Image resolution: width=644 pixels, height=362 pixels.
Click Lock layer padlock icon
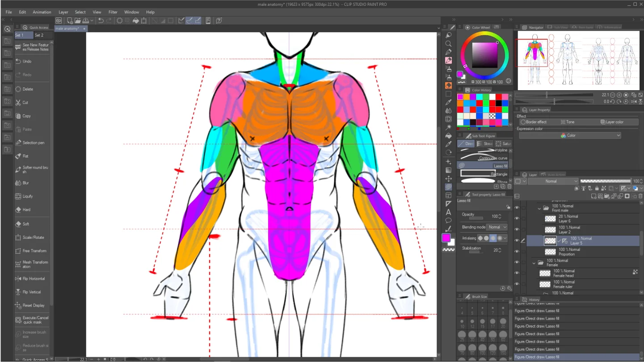tap(597, 188)
